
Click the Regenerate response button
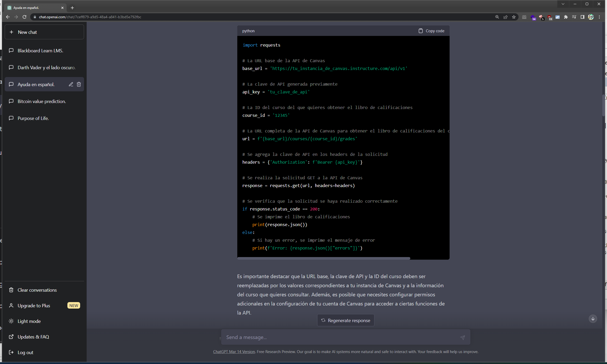pyautogui.click(x=346, y=320)
